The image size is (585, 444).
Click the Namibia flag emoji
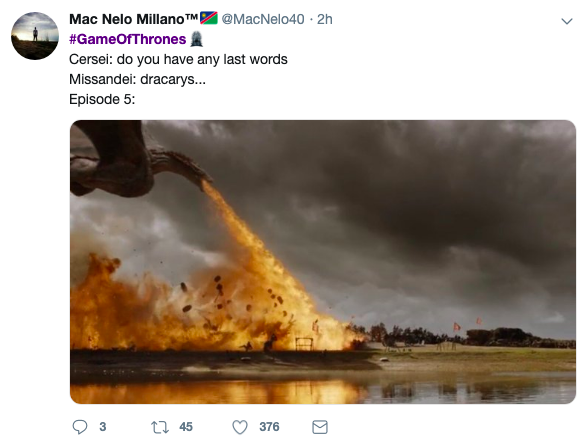[x=209, y=18]
